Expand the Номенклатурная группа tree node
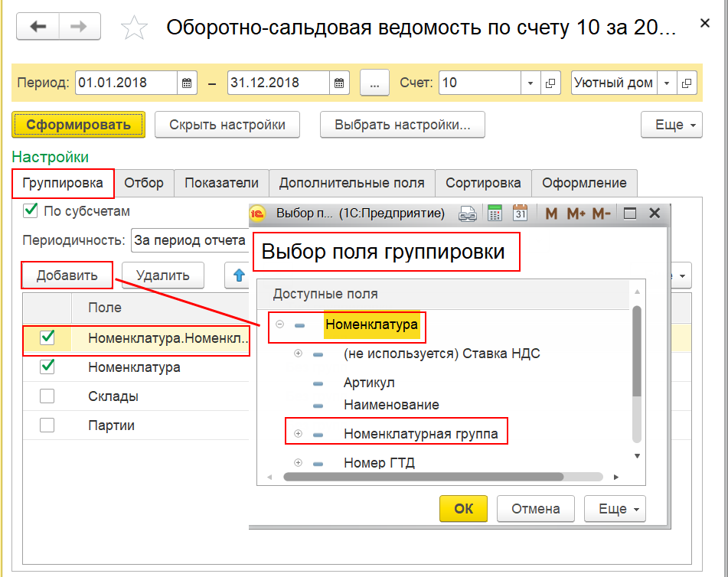 (x=298, y=434)
